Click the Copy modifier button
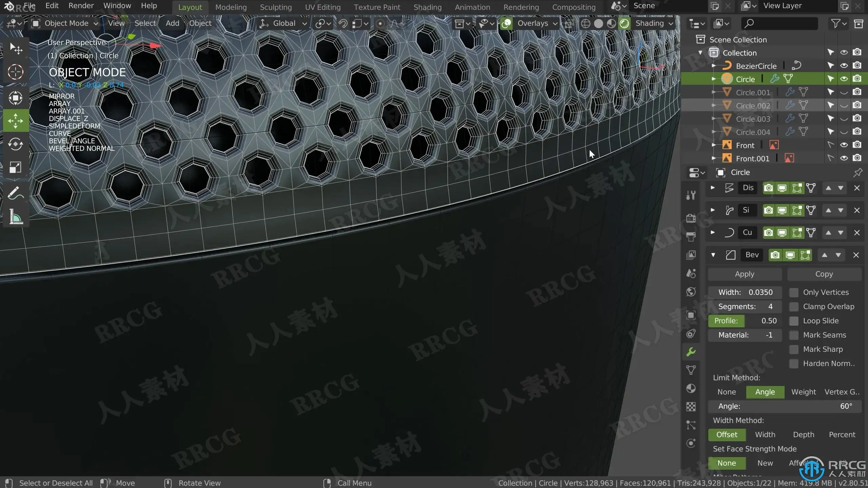This screenshot has width=868, height=488. click(x=824, y=274)
